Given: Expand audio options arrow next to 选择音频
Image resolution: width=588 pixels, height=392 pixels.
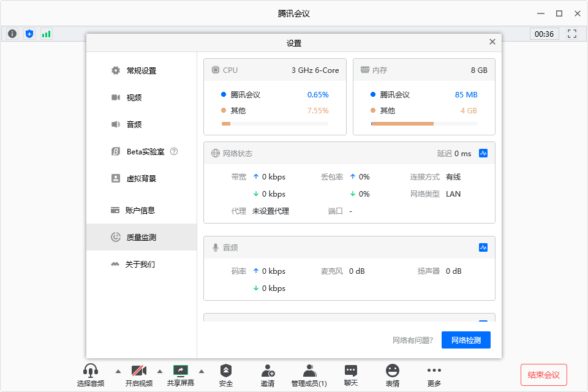Looking at the screenshot, I should [x=118, y=371].
